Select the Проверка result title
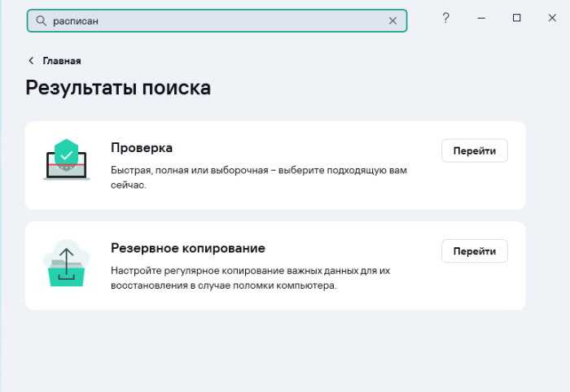This screenshot has height=392, width=570. pos(142,148)
